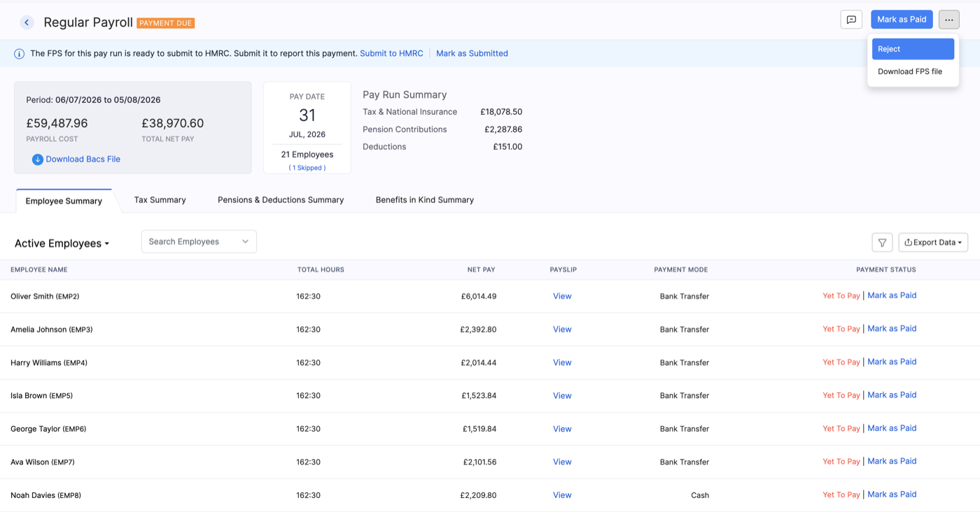Expand the Active Employees dropdown

tap(62, 243)
